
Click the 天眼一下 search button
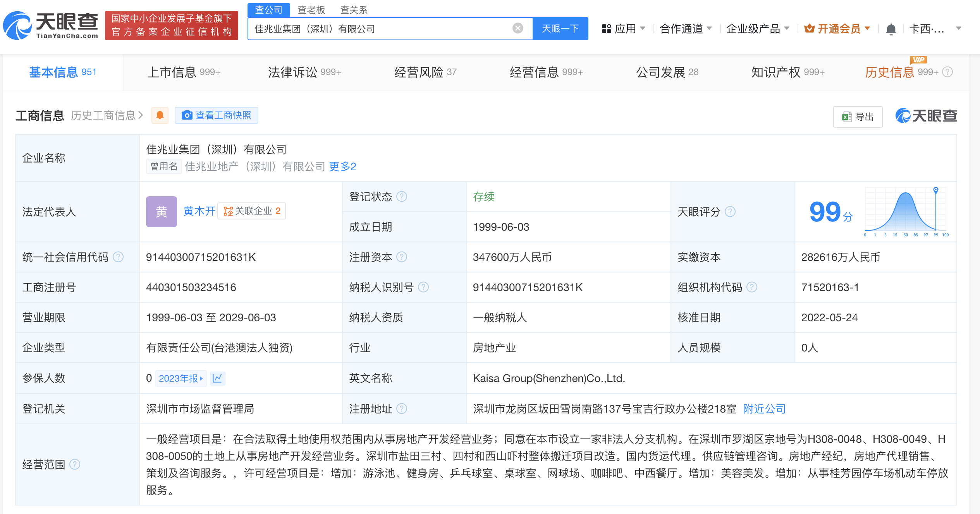pos(560,28)
